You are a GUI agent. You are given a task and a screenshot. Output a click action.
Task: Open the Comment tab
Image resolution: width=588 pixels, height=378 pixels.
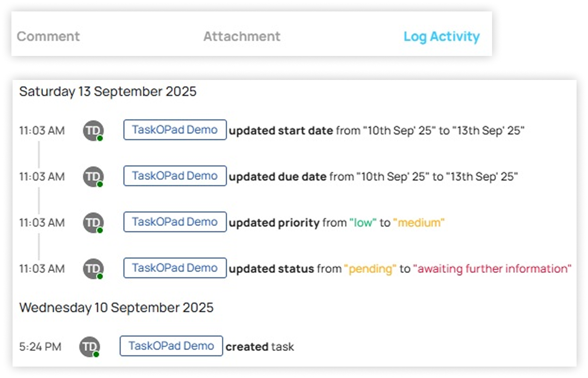click(x=48, y=37)
